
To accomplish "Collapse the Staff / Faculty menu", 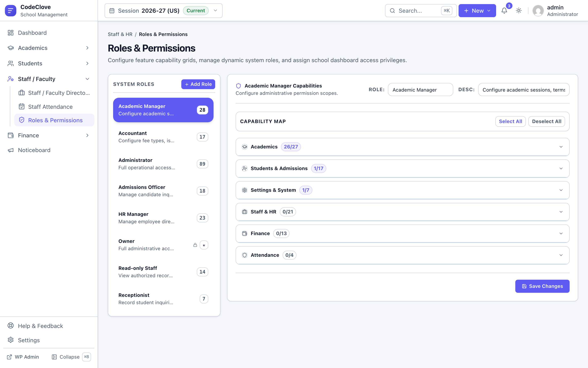I will point(49,79).
